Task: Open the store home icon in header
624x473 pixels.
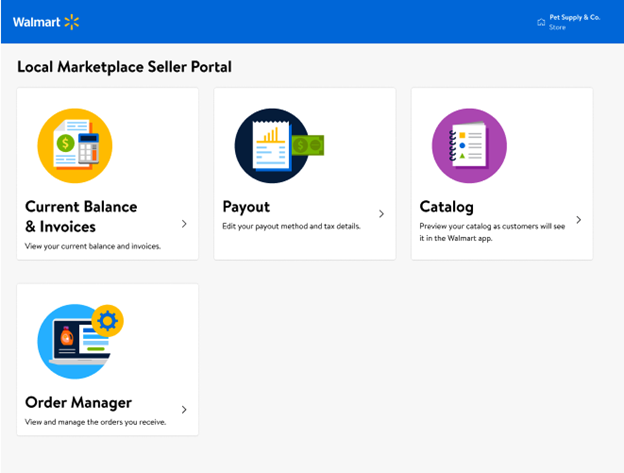Action: click(x=541, y=22)
